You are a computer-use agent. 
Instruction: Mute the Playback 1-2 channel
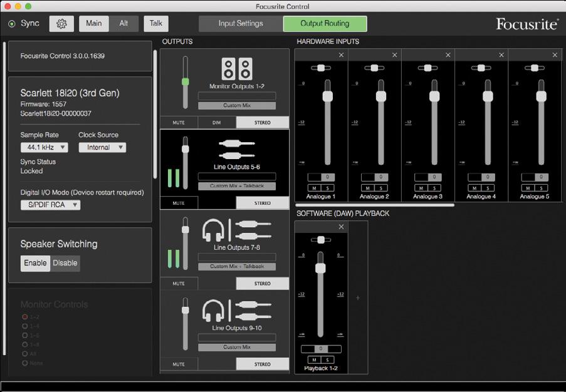(315, 360)
